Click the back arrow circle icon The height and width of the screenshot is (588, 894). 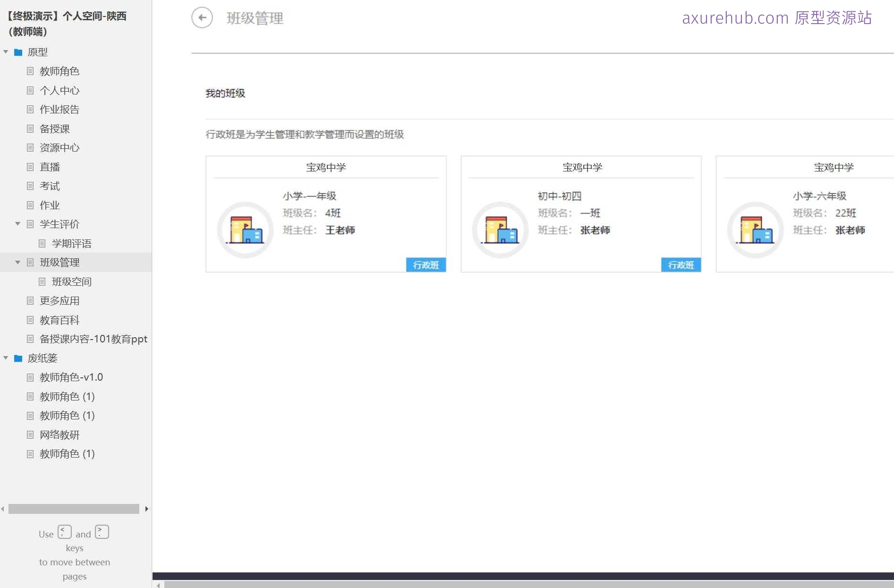click(202, 18)
